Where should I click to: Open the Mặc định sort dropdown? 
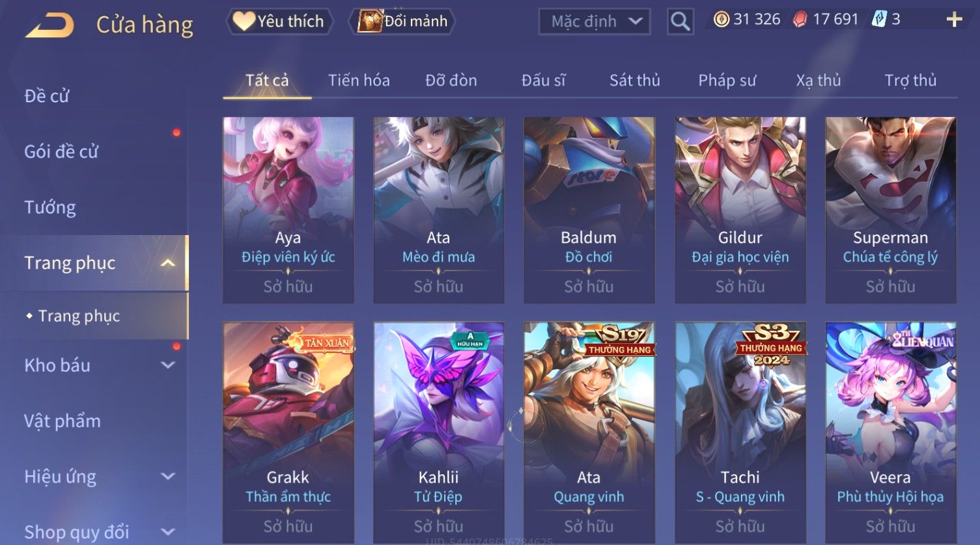(x=595, y=21)
